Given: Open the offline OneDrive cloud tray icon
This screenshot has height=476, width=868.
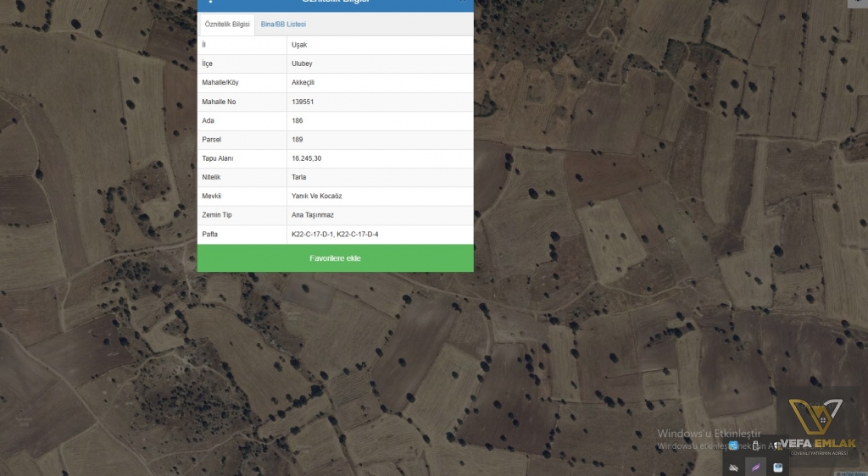Looking at the screenshot, I should tap(733, 468).
